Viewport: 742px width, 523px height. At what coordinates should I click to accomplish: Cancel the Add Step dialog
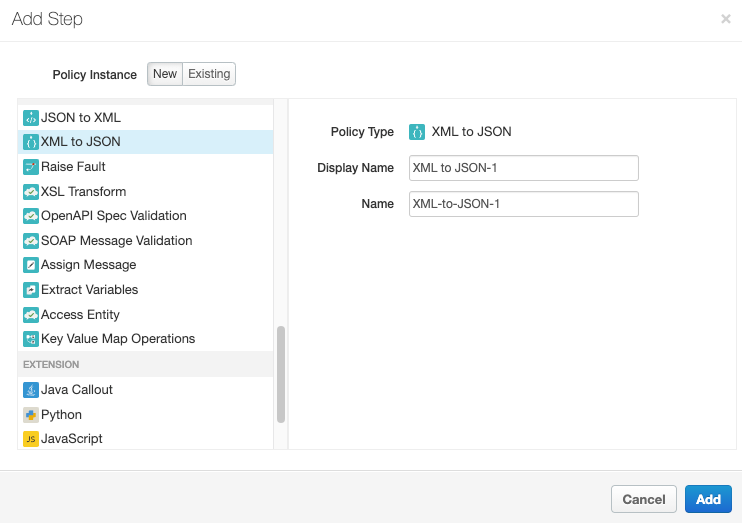pyautogui.click(x=643, y=499)
